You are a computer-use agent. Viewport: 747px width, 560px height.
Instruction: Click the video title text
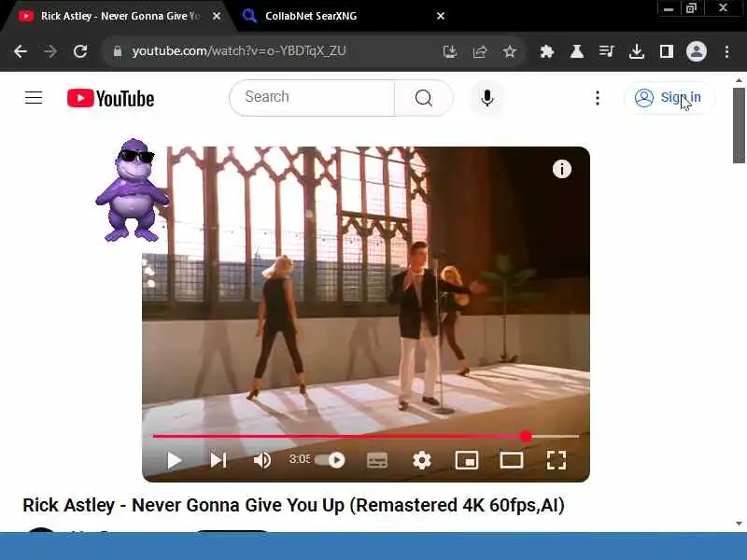(x=293, y=505)
